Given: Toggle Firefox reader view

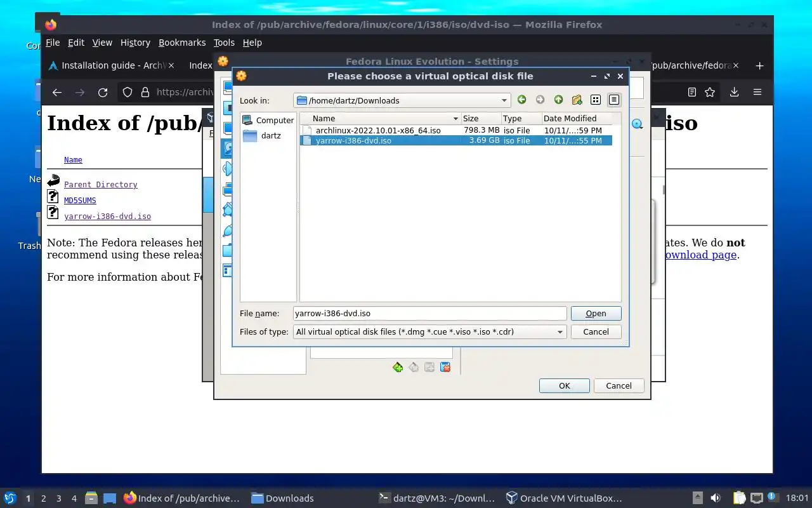Looking at the screenshot, I should (692, 92).
